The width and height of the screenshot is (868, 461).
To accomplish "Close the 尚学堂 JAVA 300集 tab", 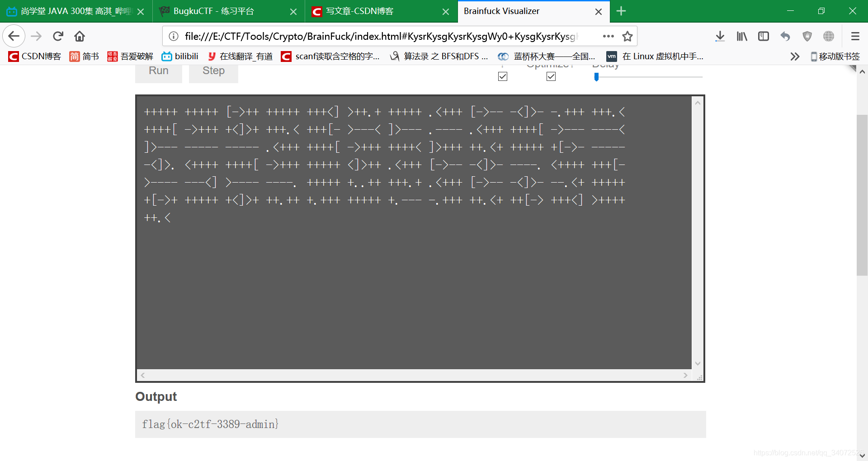I will (x=141, y=12).
